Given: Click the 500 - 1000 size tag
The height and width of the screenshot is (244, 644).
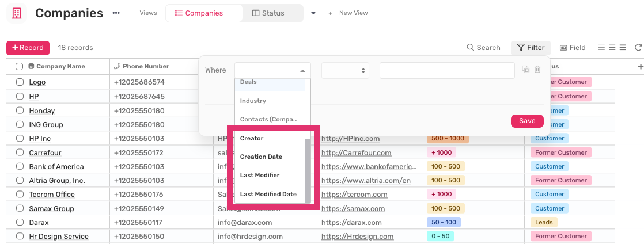Looking at the screenshot, I should 448,139.
